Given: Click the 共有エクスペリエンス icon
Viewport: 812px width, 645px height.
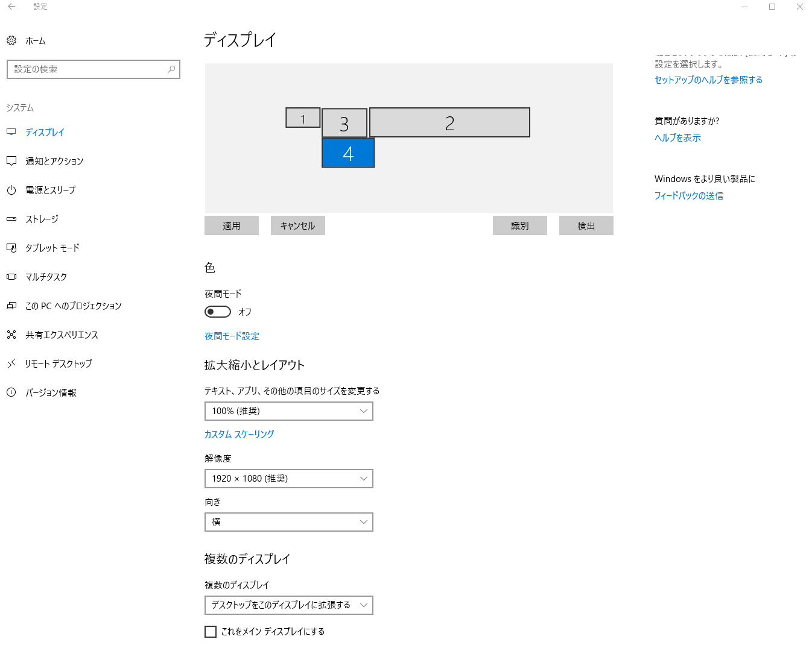Looking at the screenshot, I should click(11, 335).
